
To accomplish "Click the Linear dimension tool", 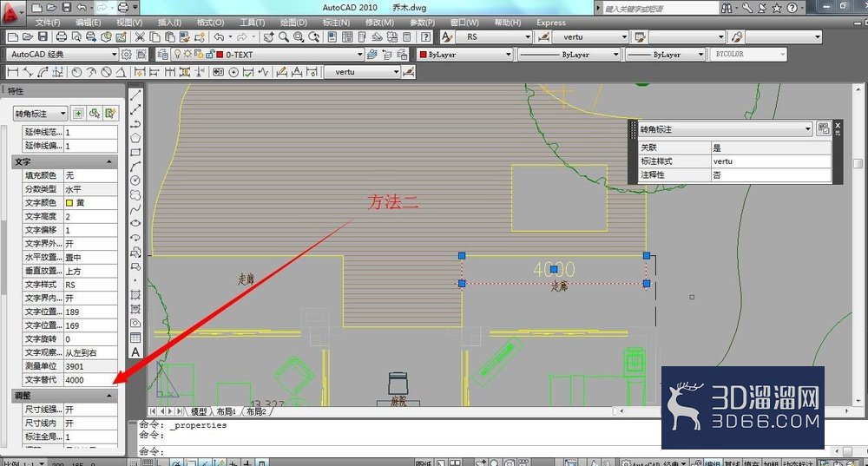I will [13, 72].
